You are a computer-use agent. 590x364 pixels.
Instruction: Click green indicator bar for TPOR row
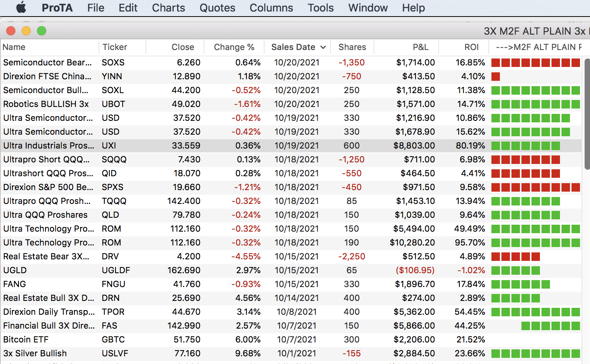(535, 312)
